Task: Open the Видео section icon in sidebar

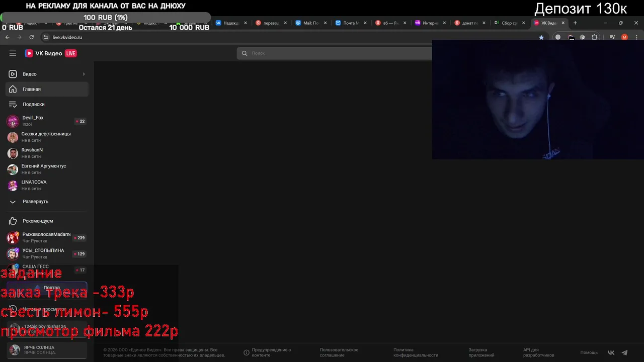Action: click(x=13, y=74)
